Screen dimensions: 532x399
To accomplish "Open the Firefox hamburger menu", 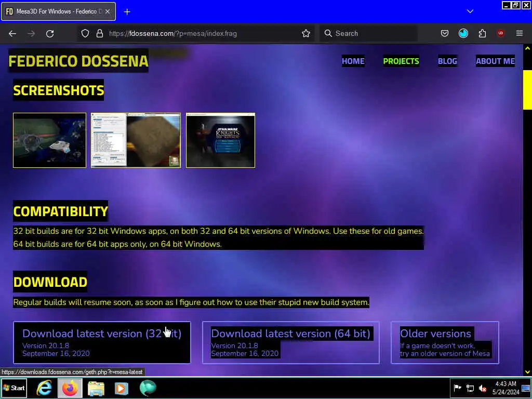I will pyautogui.click(x=520, y=33).
